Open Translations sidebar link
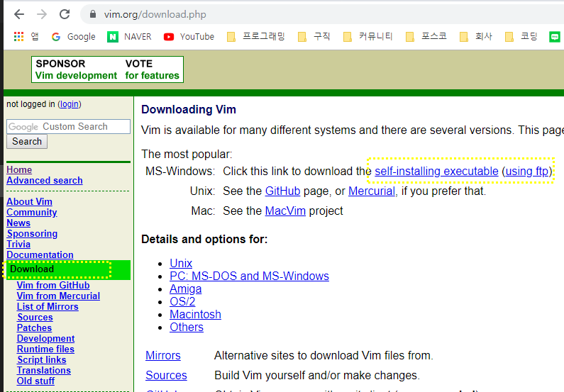The width and height of the screenshot is (564, 392). pos(44,371)
